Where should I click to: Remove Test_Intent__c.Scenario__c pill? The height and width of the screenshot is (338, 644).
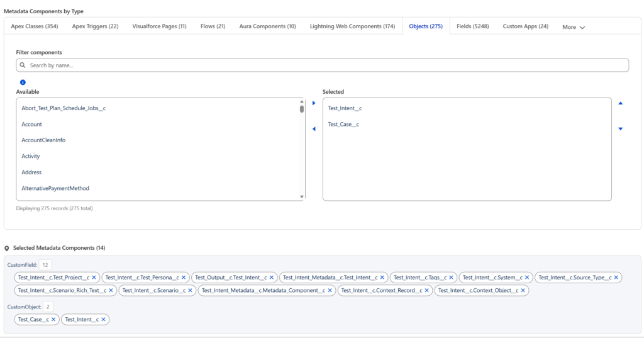point(191,291)
